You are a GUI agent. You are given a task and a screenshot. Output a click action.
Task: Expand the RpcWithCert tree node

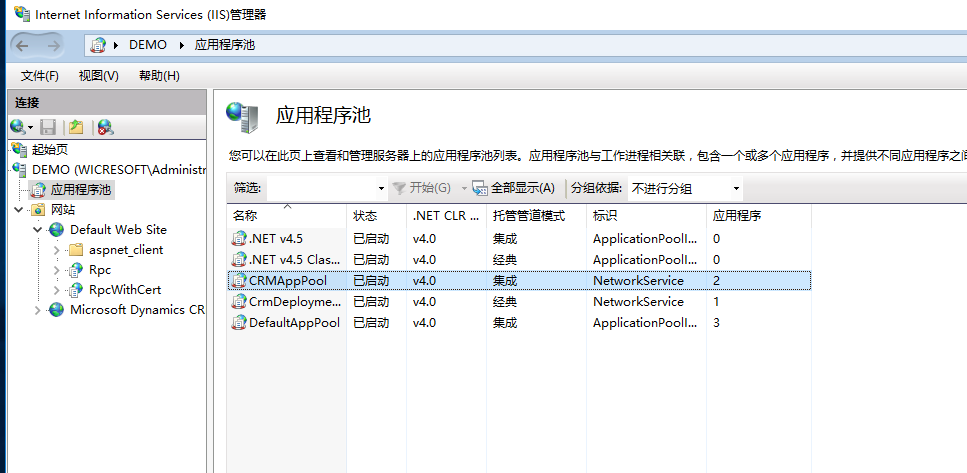click(57, 289)
